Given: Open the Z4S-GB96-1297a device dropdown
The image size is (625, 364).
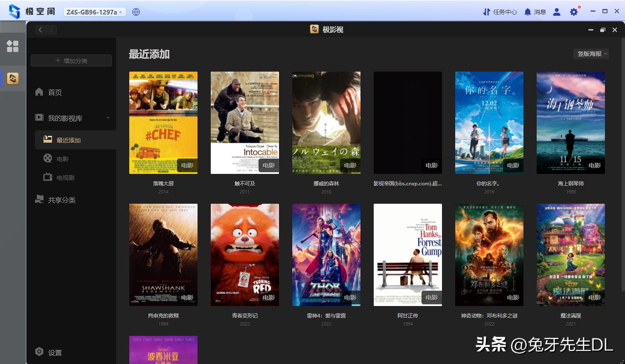Looking at the screenshot, I should click(95, 12).
